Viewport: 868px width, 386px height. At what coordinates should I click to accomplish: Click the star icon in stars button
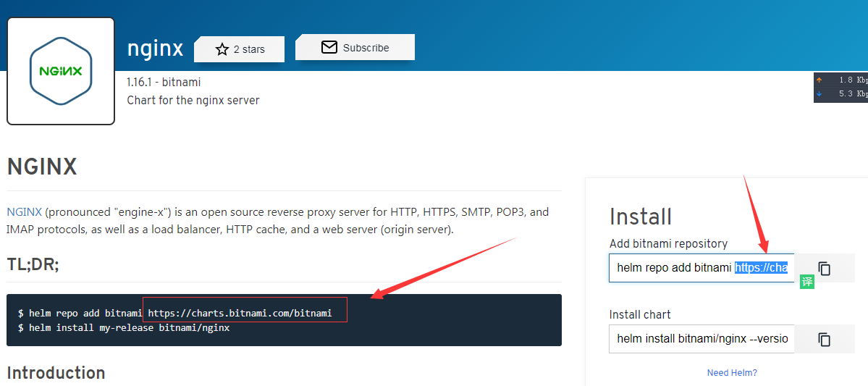point(222,49)
